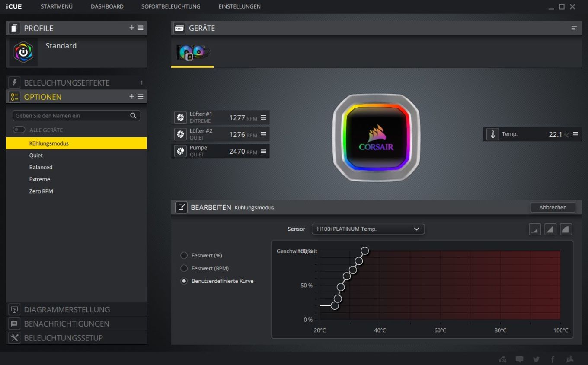The width and height of the screenshot is (588, 365).
Task: Click the Optionen settings icon
Action: [x=15, y=97]
